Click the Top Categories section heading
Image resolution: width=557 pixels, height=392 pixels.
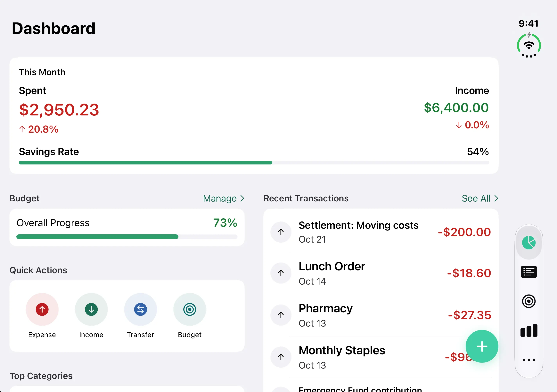click(41, 376)
